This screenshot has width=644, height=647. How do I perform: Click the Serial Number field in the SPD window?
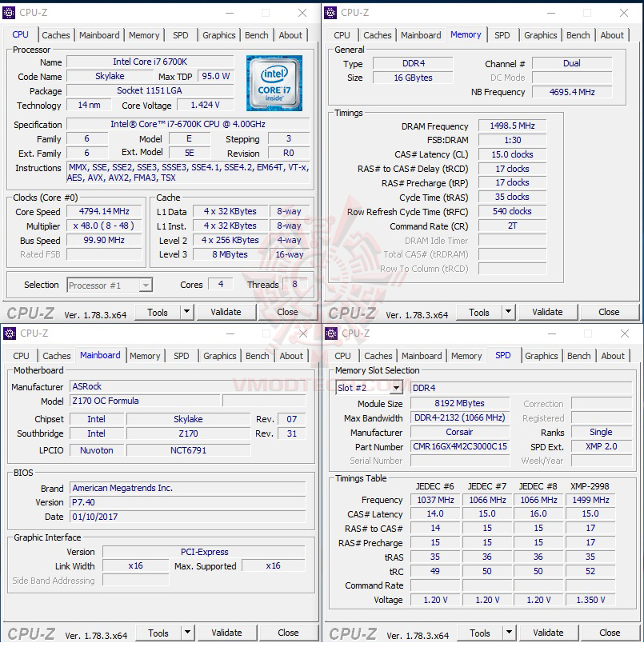pos(459,461)
